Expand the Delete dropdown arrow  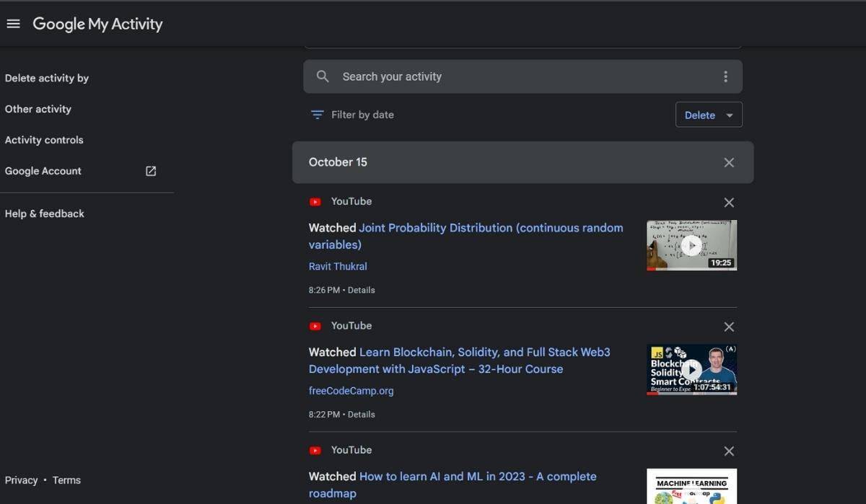pos(730,115)
